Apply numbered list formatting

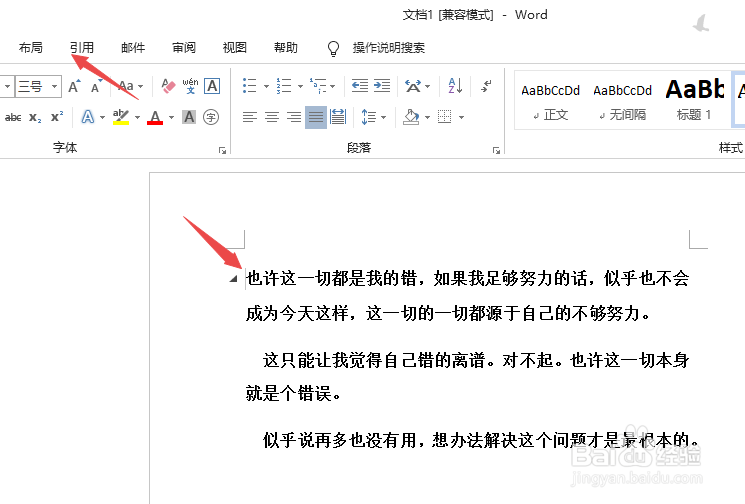tap(284, 86)
